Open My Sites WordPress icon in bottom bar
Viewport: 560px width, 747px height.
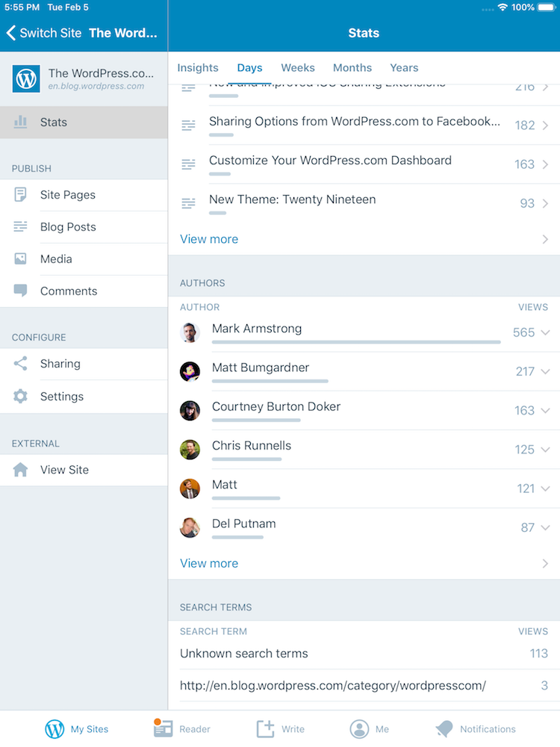pyautogui.click(x=55, y=729)
